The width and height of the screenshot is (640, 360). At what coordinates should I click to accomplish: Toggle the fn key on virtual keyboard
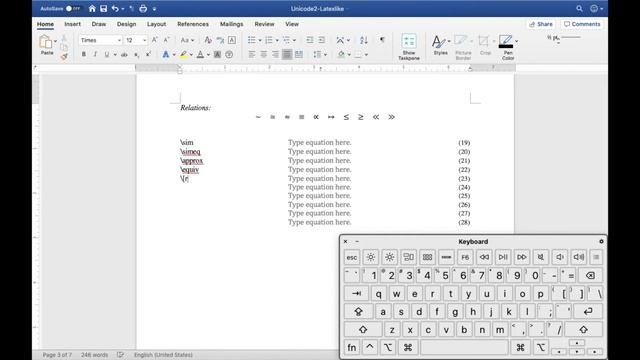[351, 347]
